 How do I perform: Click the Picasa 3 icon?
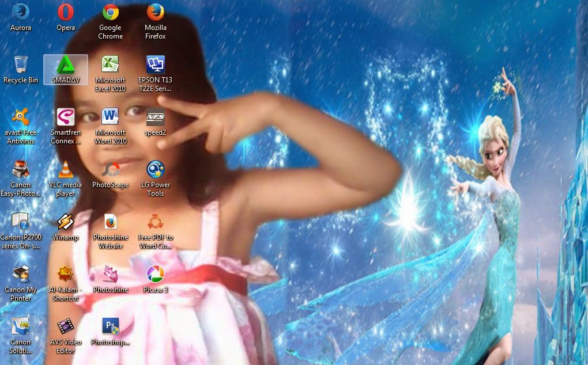[155, 274]
